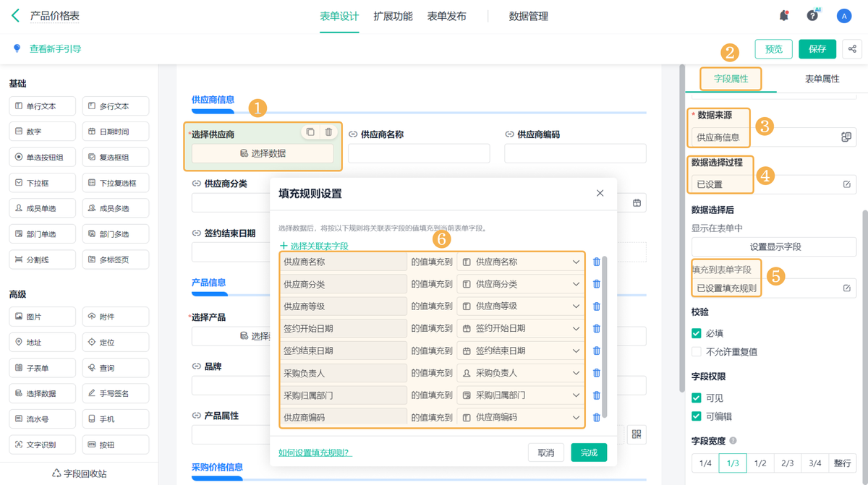The image size is (868, 485).
Task: Open the 数据来源 selector icon
Action: point(846,137)
